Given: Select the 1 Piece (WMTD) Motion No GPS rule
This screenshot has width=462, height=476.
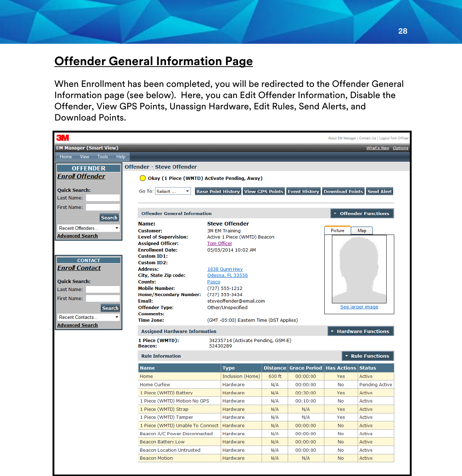Looking at the screenshot, I should (174, 401).
